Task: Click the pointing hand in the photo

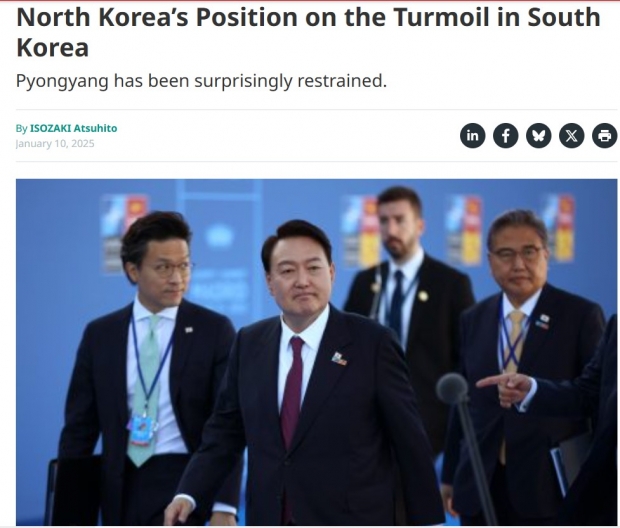Action: 505,387
